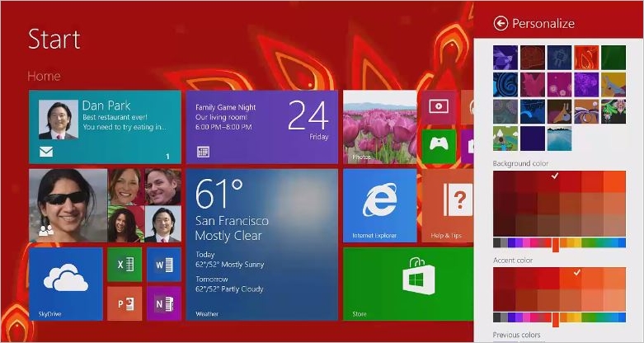Open the SkyDrive cloud tile

pyautogui.click(x=66, y=284)
